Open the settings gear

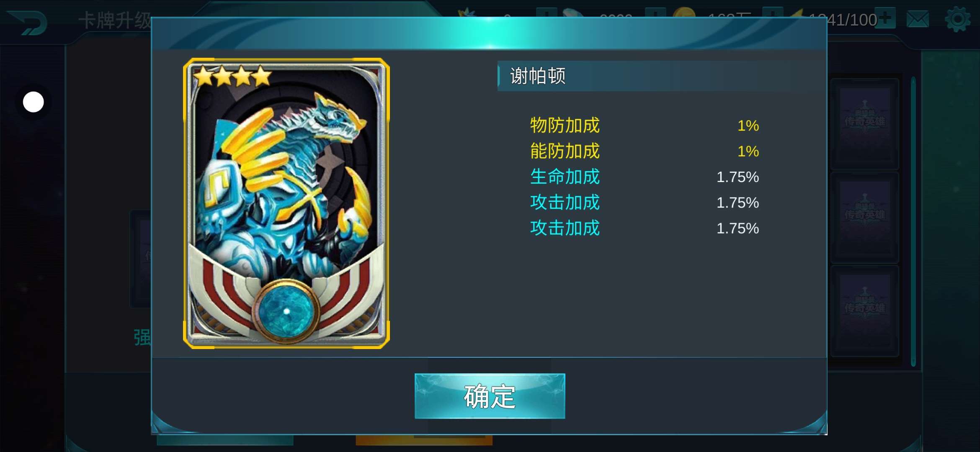[958, 19]
